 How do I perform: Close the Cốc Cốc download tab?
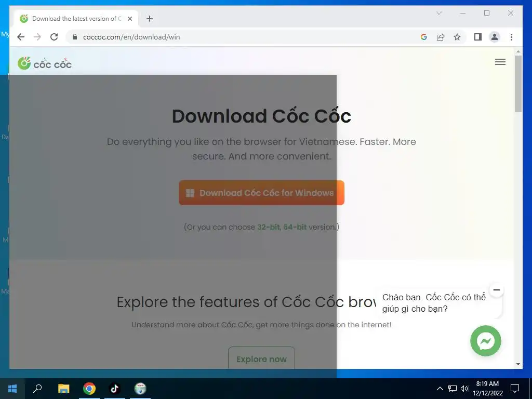pos(129,19)
